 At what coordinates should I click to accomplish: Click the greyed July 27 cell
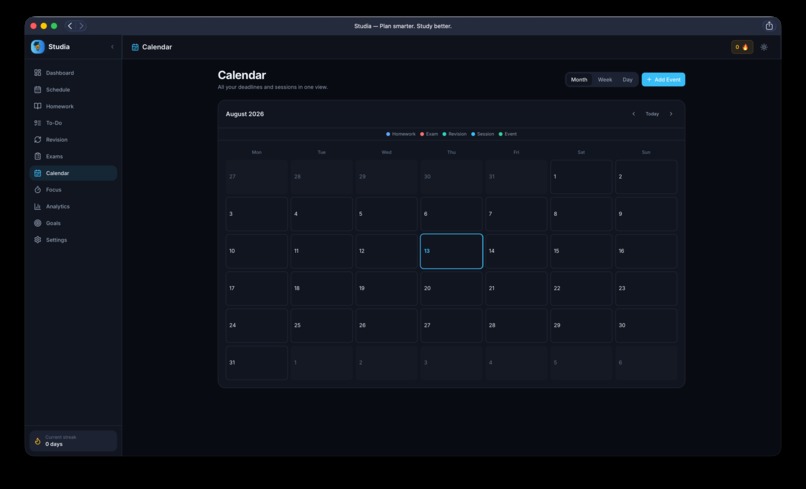257,177
